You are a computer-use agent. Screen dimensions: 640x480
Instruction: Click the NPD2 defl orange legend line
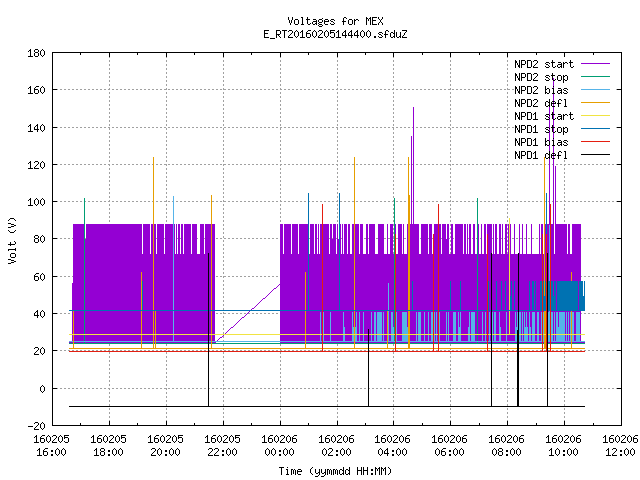pyautogui.click(x=595, y=103)
